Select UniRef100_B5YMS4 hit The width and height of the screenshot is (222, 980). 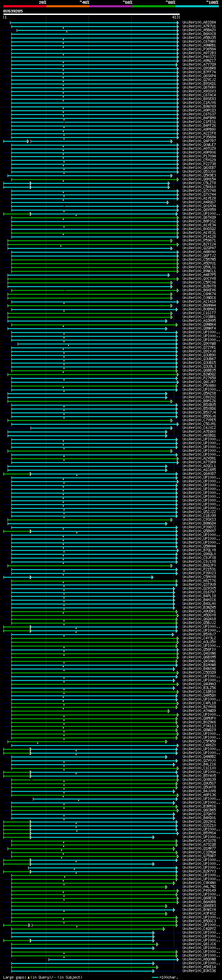click(199, 833)
